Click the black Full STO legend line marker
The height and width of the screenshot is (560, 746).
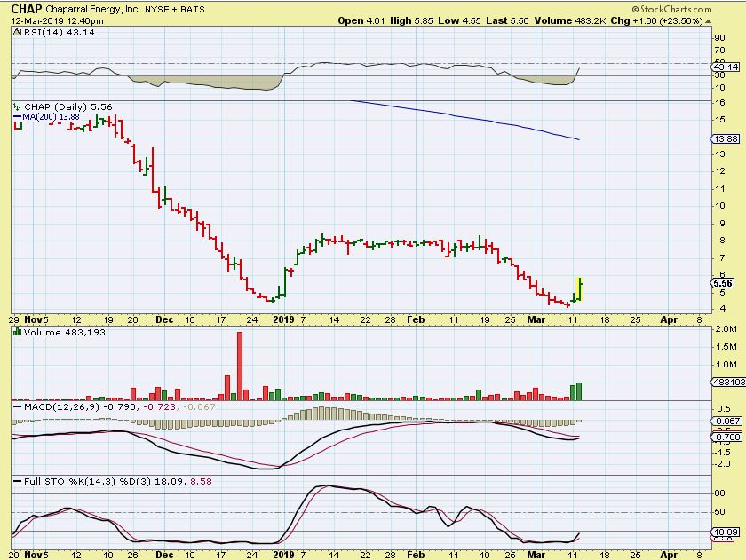coord(18,482)
